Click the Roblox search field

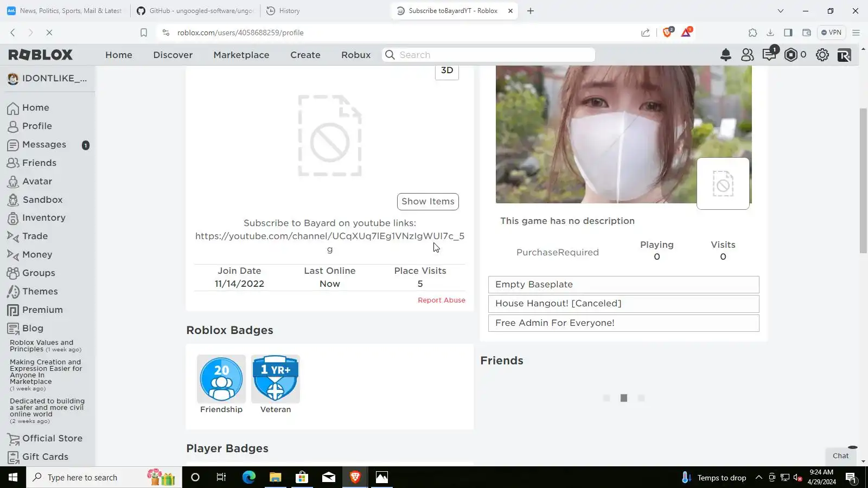point(489,55)
